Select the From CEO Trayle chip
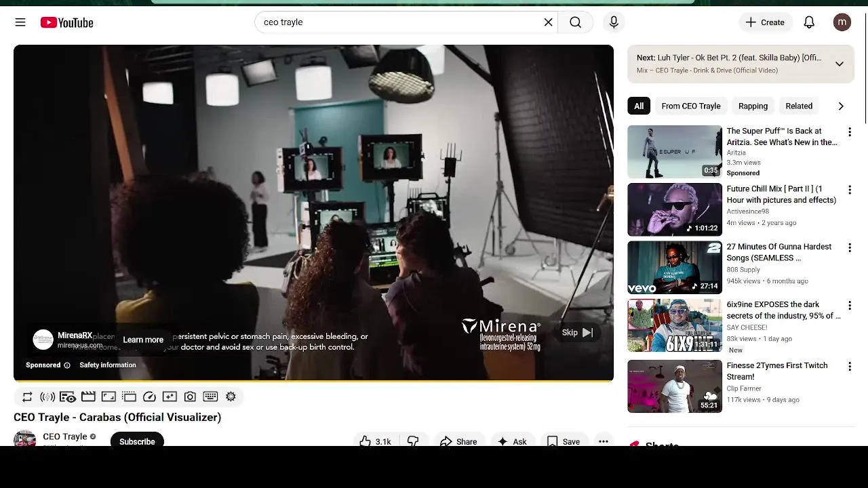 [691, 106]
